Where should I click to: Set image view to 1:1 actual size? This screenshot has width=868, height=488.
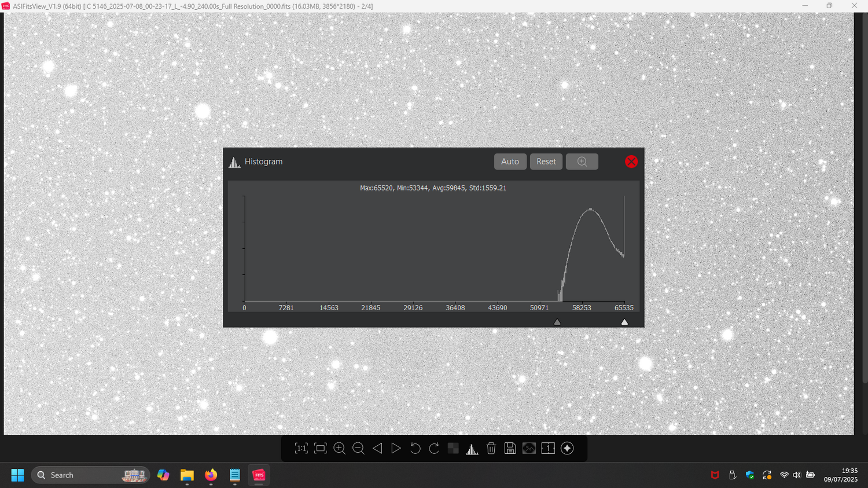(x=301, y=449)
